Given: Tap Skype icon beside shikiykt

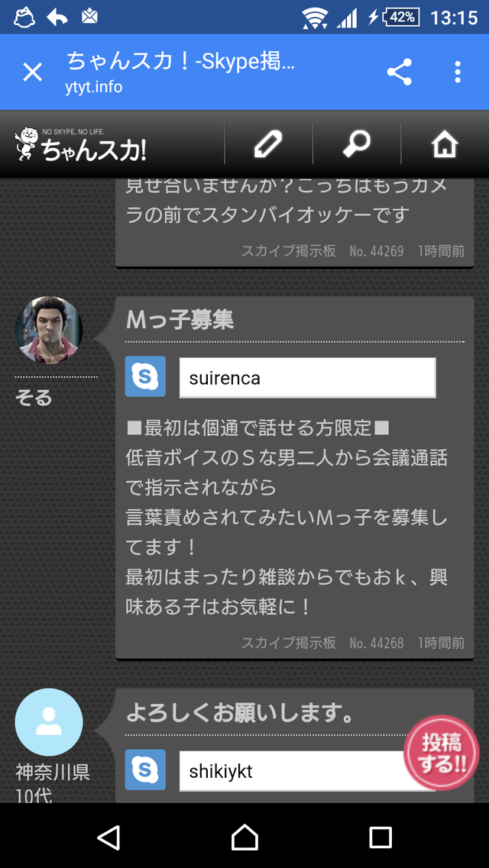Looking at the screenshot, I should point(145,770).
